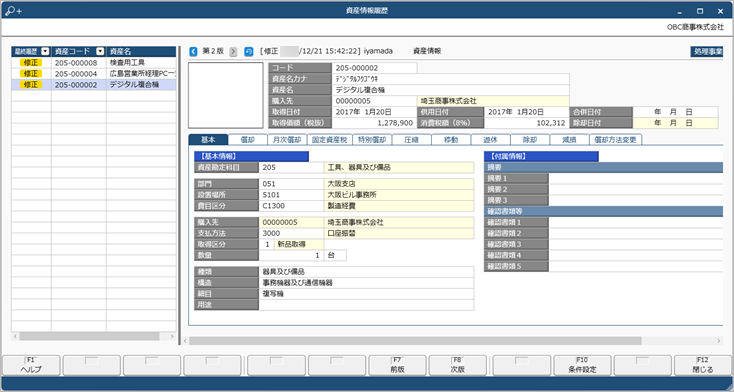734x392 pixels.
Task: Select row 205-000002 デジタル複合機
Action: point(94,85)
